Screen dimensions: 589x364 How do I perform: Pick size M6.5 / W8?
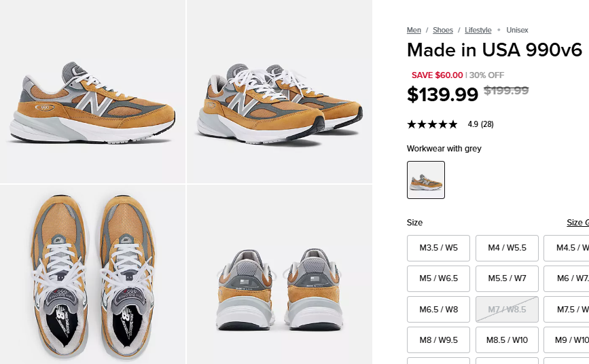tap(439, 310)
